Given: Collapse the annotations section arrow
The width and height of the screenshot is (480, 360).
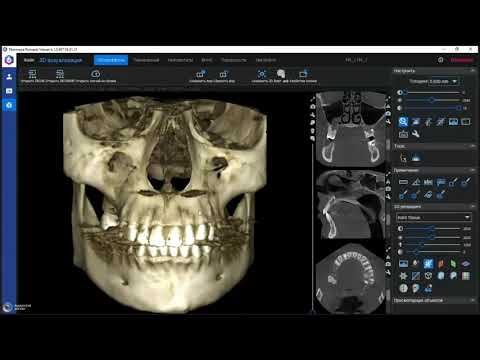Looking at the screenshot, I should pos(472,170).
